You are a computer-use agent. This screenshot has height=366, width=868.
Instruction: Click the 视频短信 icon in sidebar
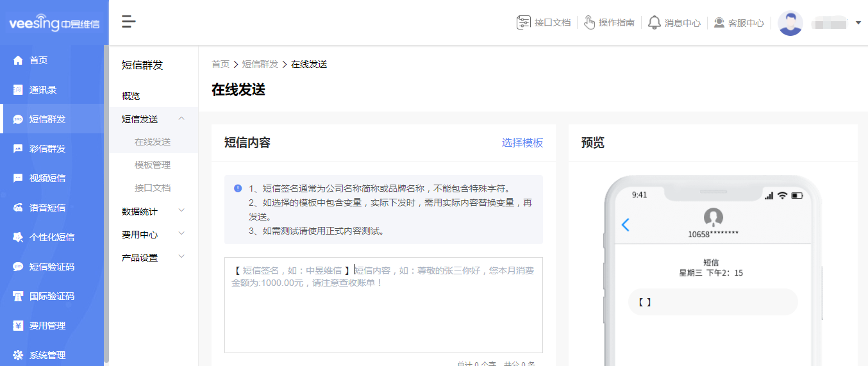coord(18,178)
